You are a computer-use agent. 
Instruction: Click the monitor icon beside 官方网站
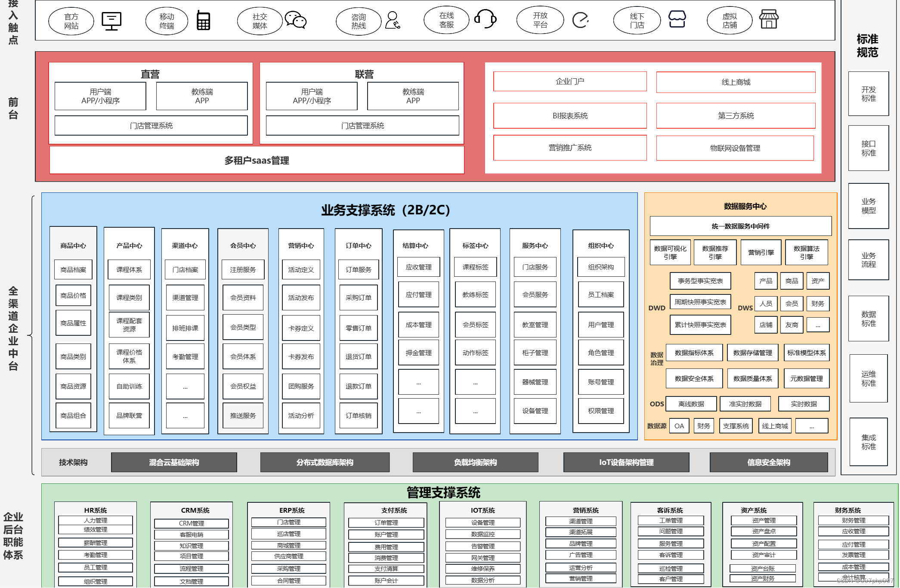(x=111, y=21)
